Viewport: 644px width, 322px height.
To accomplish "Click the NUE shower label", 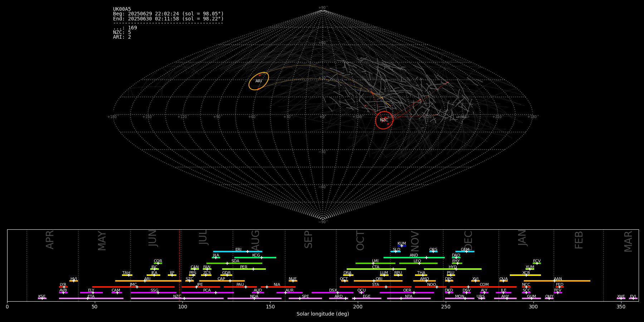I will [293, 279].
